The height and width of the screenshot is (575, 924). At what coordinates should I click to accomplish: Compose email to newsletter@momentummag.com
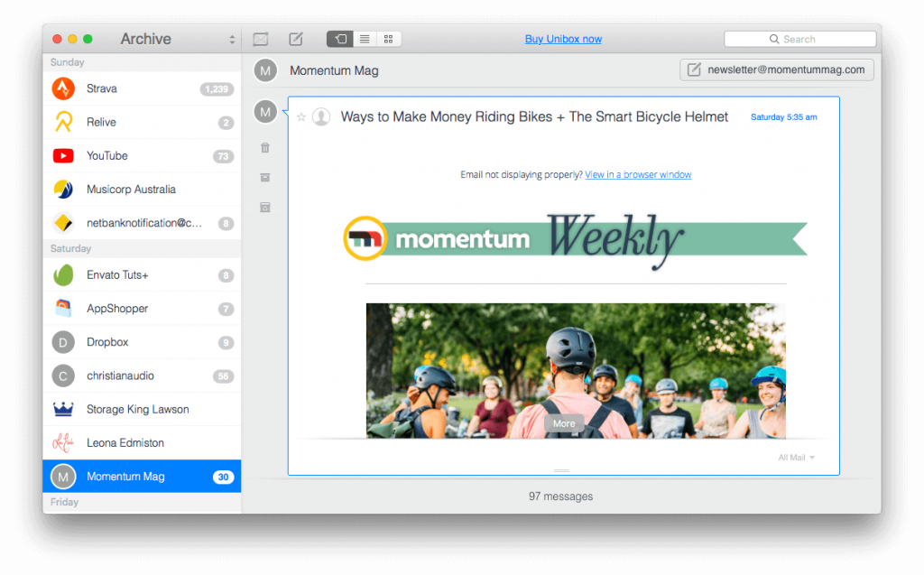(x=776, y=70)
